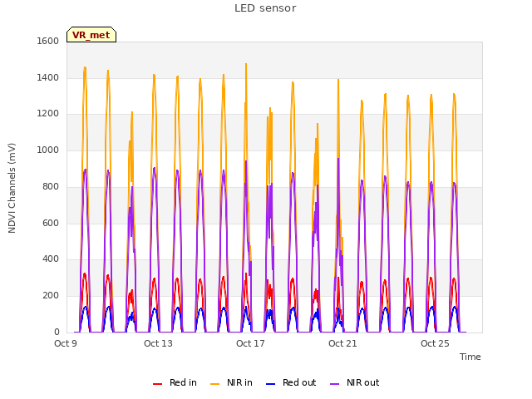Click the LED sensor chart title

pyautogui.click(x=265, y=8)
